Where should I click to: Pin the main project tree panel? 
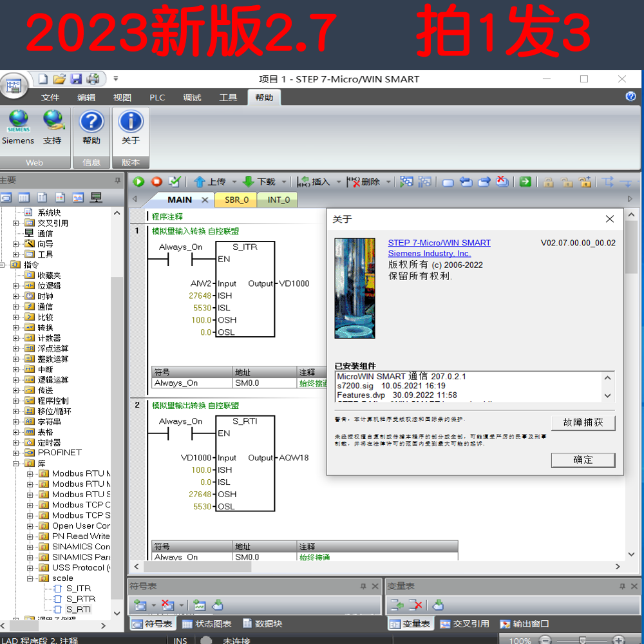coord(117,180)
